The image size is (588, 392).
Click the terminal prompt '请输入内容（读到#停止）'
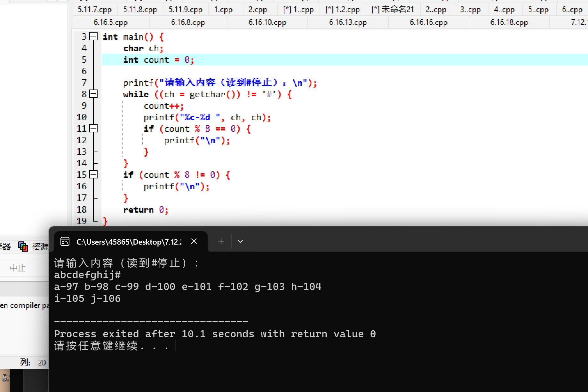[127, 263]
